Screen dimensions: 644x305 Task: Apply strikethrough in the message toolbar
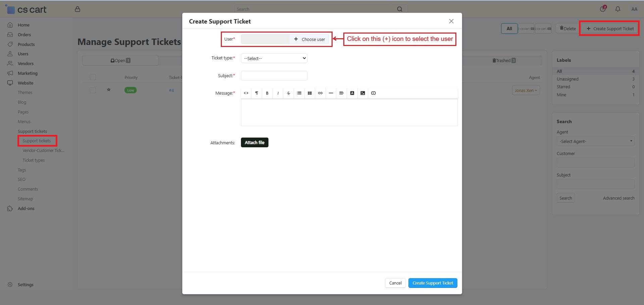288,93
